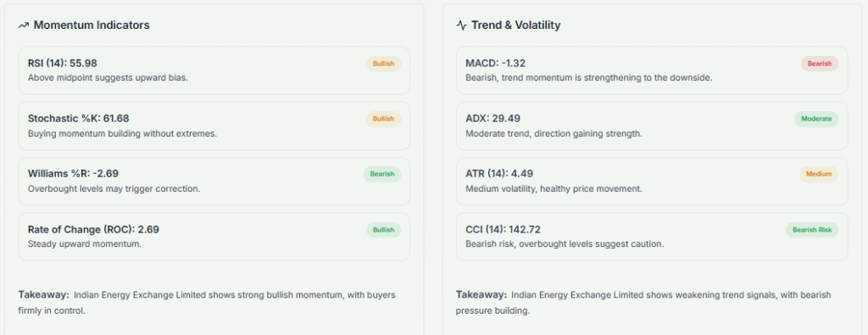Image resolution: width=868 pixels, height=335 pixels.
Task: Click the Bullish badge on Stochastic %K
Action: coord(384,119)
